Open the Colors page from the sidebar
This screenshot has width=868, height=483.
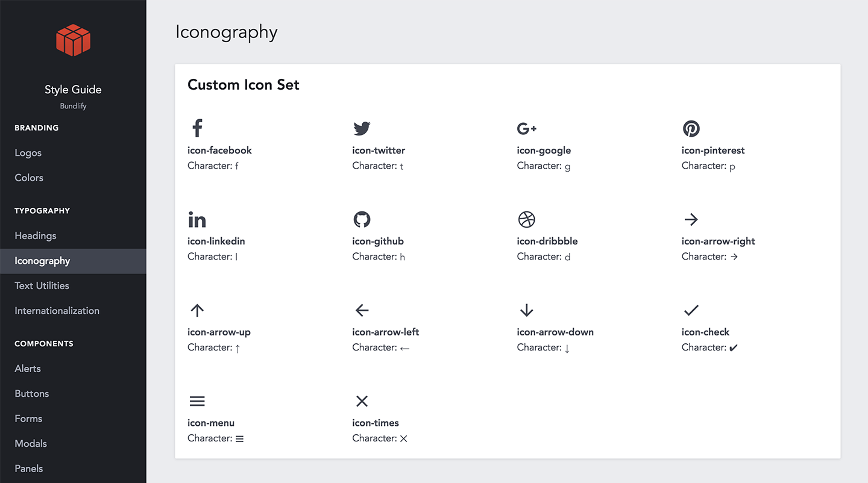pos(28,178)
